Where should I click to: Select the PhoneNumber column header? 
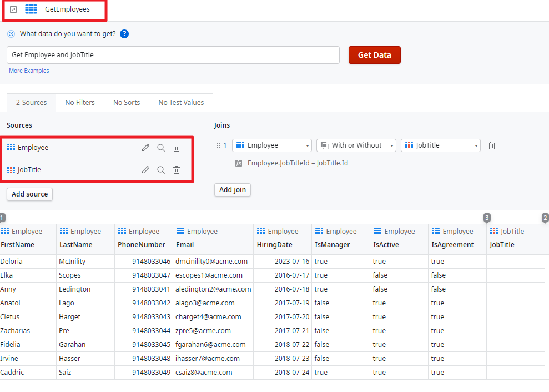pos(144,238)
